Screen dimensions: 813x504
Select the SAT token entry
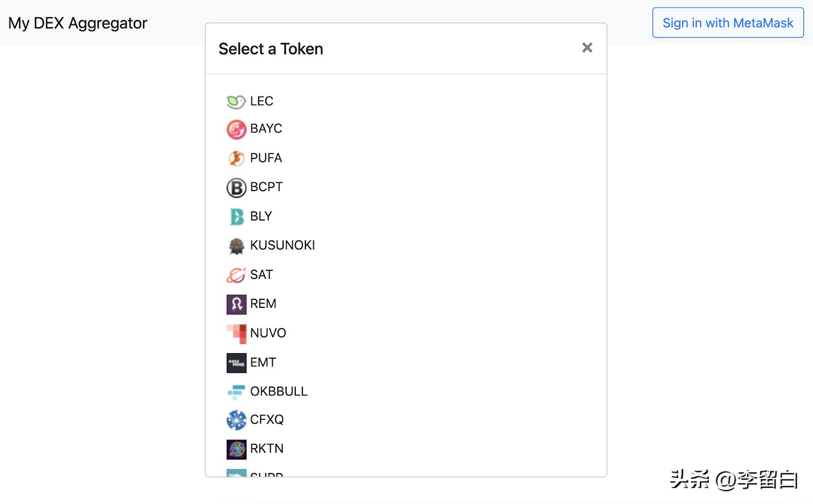261,274
